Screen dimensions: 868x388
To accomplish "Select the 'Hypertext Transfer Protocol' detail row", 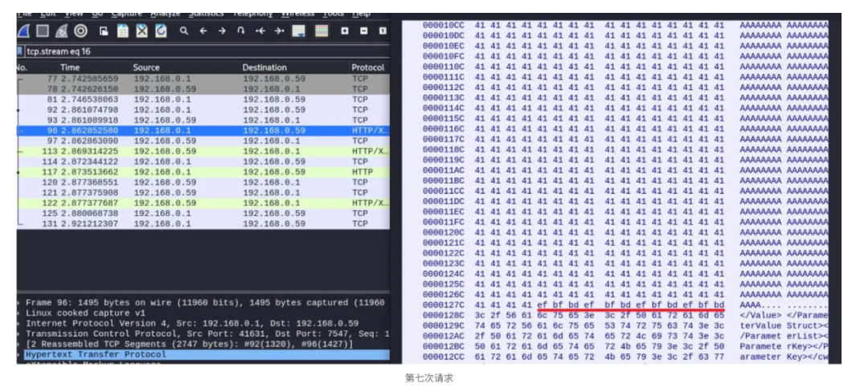I will tap(203, 354).
